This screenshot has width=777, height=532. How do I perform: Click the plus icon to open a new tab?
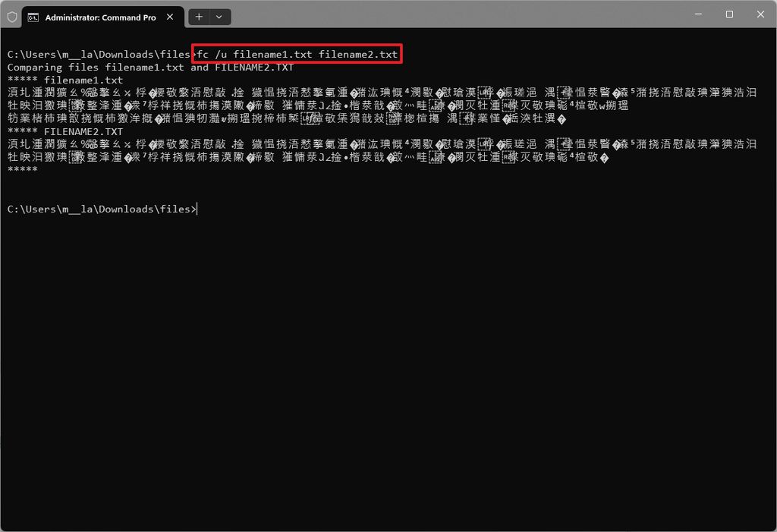198,16
